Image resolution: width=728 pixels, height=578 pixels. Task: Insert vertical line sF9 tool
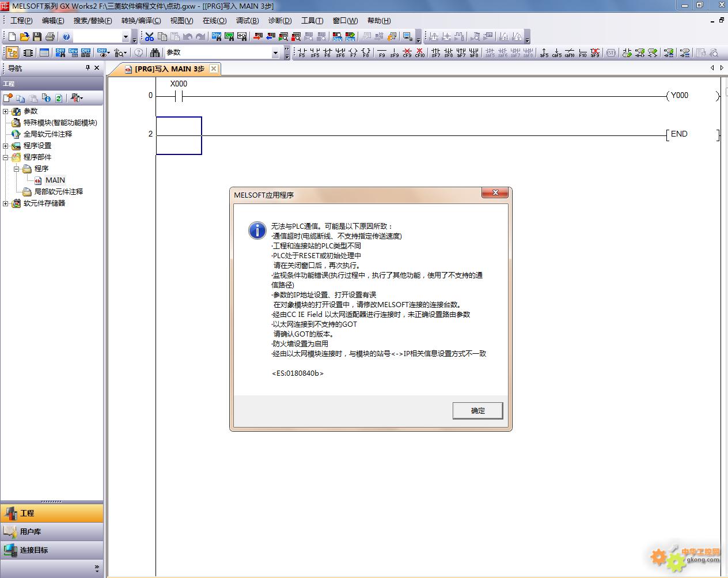tap(395, 52)
